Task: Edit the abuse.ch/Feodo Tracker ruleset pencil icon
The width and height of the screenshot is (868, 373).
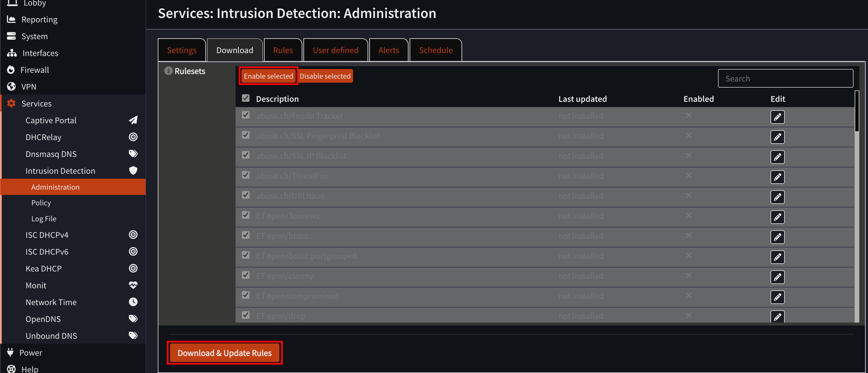Action: pos(778,117)
